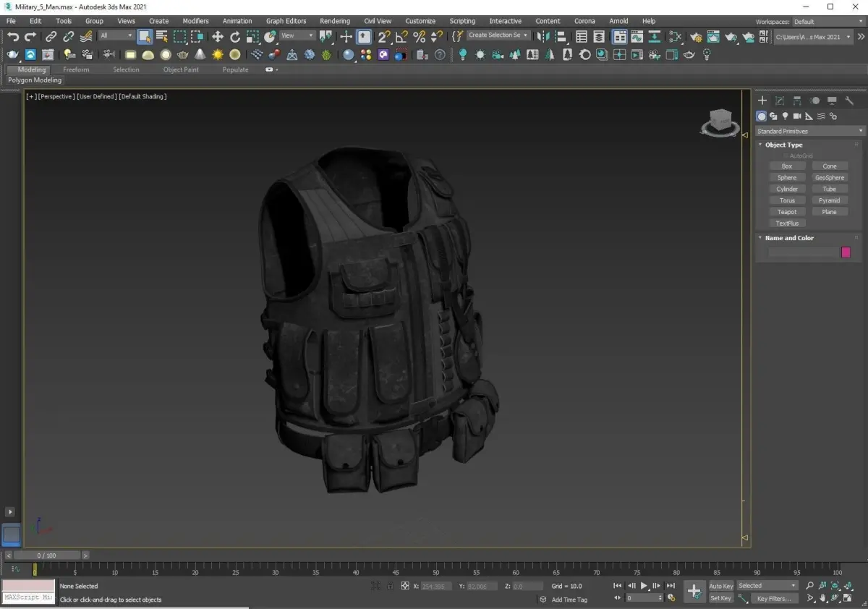Click the Undo arrow in main toolbar
This screenshot has width=868, height=609.
pos(13,36)
